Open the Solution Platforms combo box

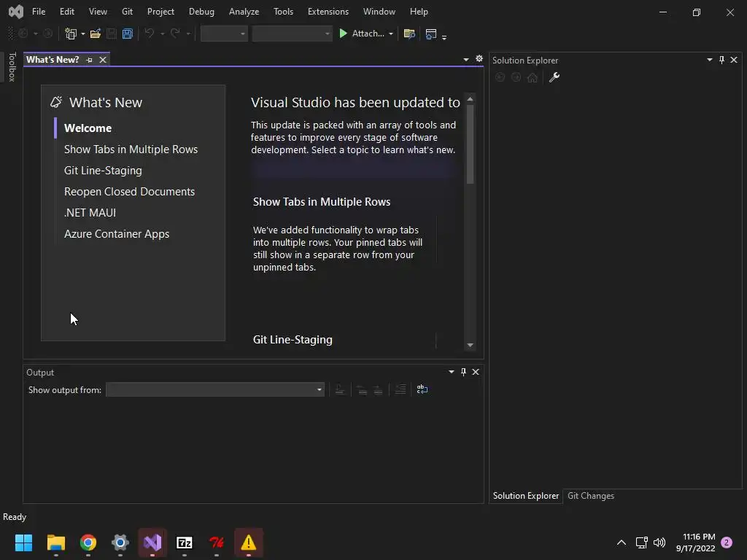(x=292, y=34)
